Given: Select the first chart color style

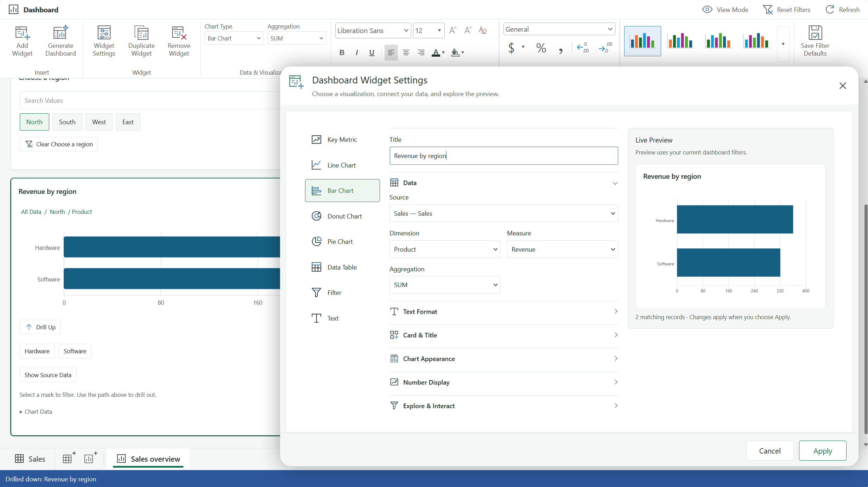Looking at the screenshot, I should [x=642, y=41].
